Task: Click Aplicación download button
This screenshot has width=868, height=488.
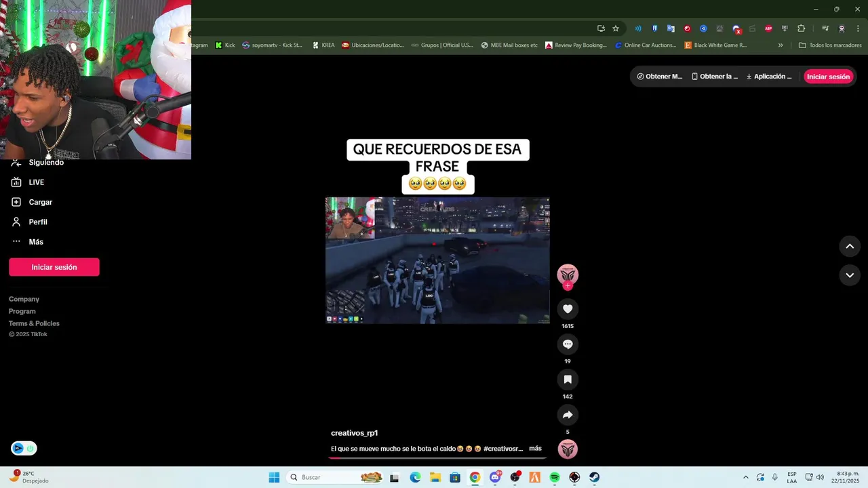Action: coord(769,77)
